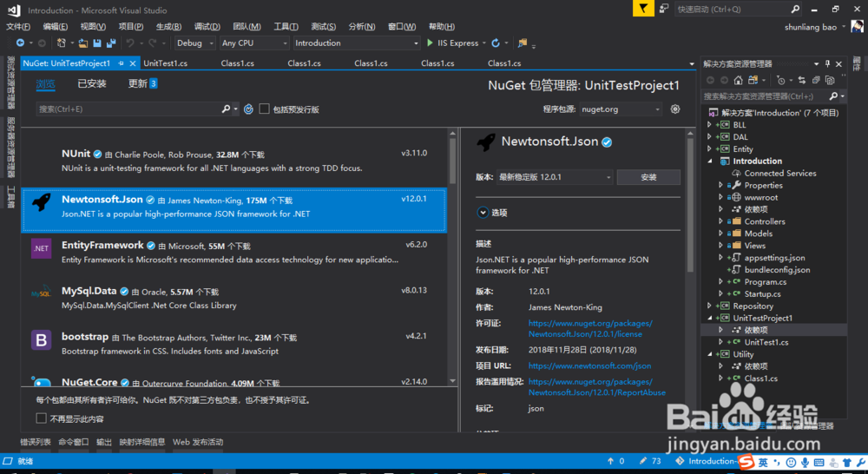Image resolution: width=868 pixels, height=474 pixels.
Task: Click the pending changes filter icon
Action: pyautogui.click(x=780, y=80)
